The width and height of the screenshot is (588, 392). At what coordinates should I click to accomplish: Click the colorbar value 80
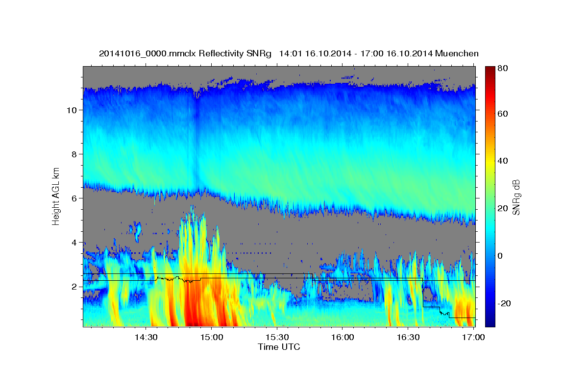click(x=503, y=69)
